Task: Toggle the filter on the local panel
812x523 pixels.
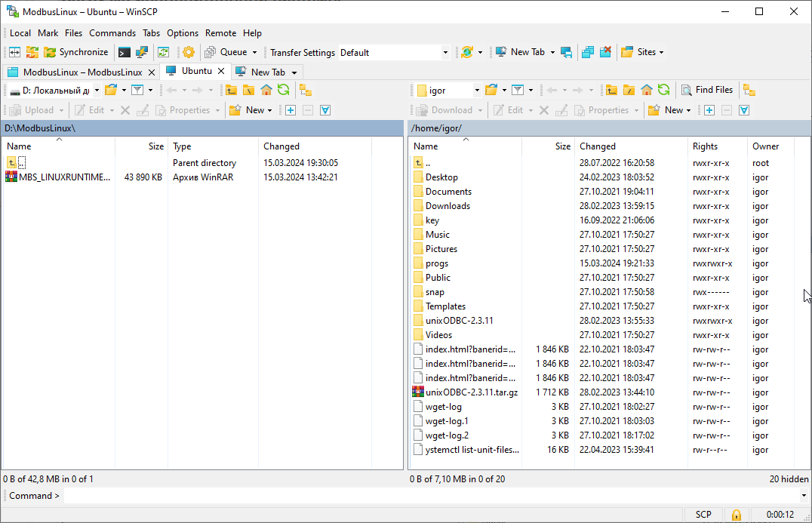Action: click(138, 89)
